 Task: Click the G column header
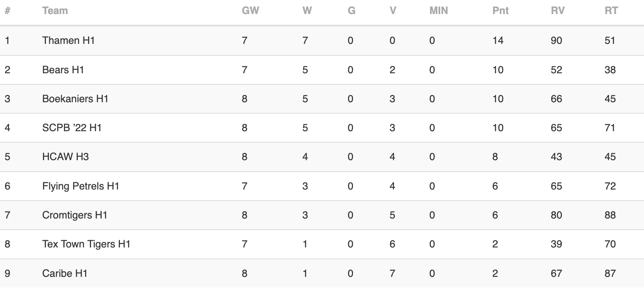coord(351,11)
